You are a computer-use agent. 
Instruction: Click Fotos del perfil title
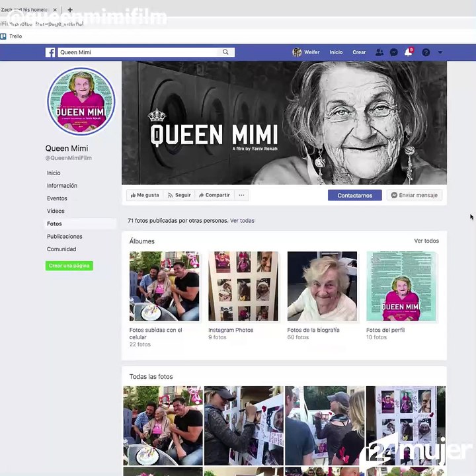(385, 330)
